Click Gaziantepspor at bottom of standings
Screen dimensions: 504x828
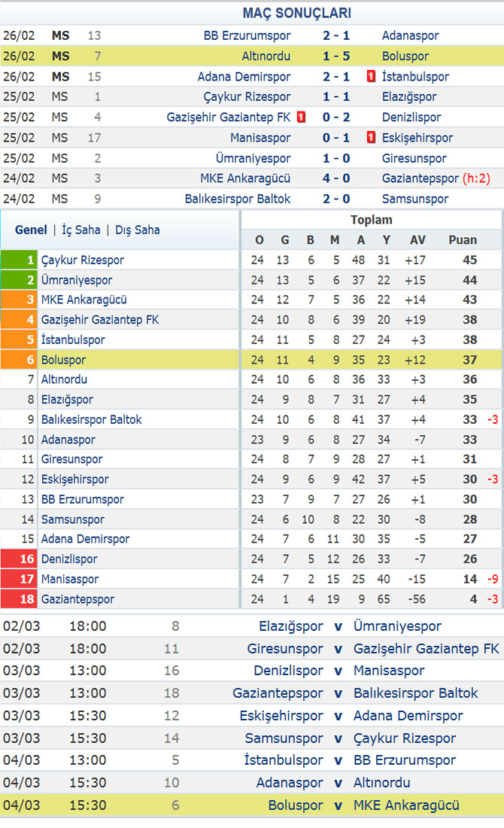pos(77,599)
